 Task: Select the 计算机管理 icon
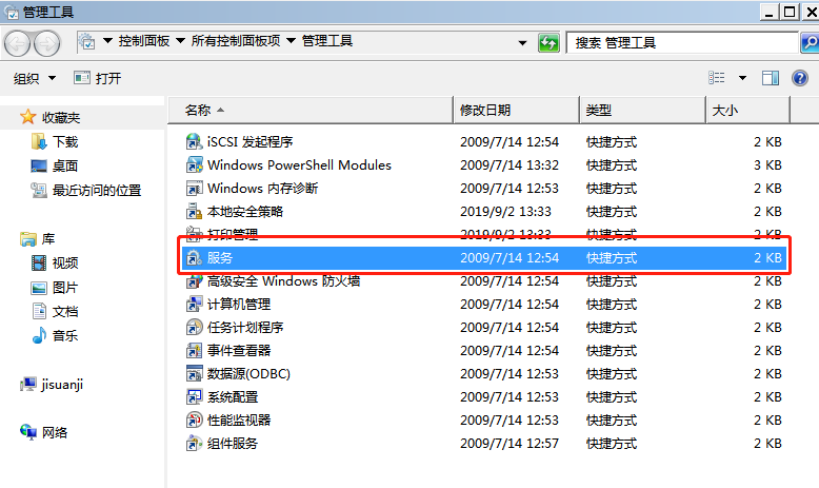coord(194,304)
